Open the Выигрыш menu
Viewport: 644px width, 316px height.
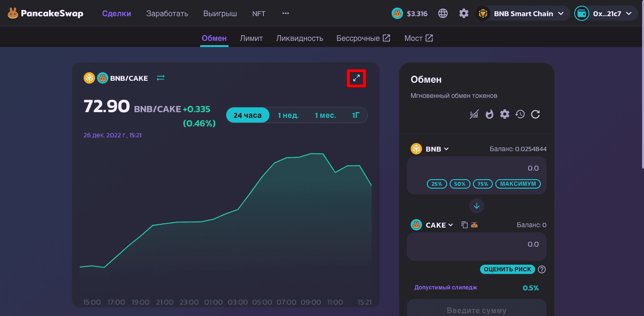[x=220, y=14]
